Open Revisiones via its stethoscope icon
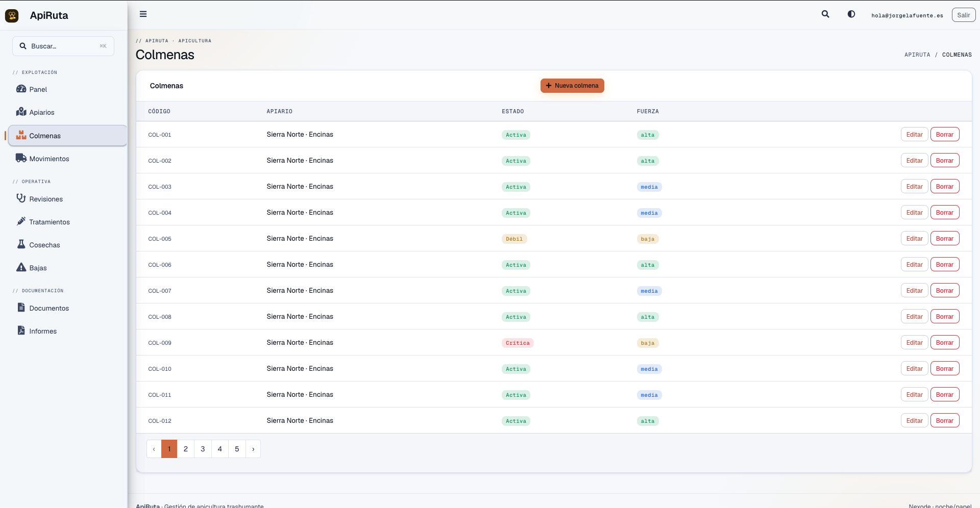The width and height of the screenshot is (980, 508). point(21,198)
